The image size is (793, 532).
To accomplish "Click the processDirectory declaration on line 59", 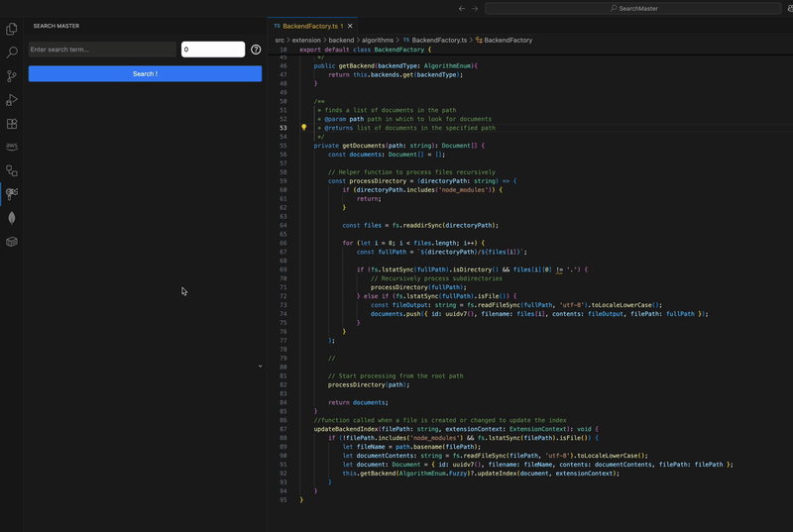I will click(378, 181).
